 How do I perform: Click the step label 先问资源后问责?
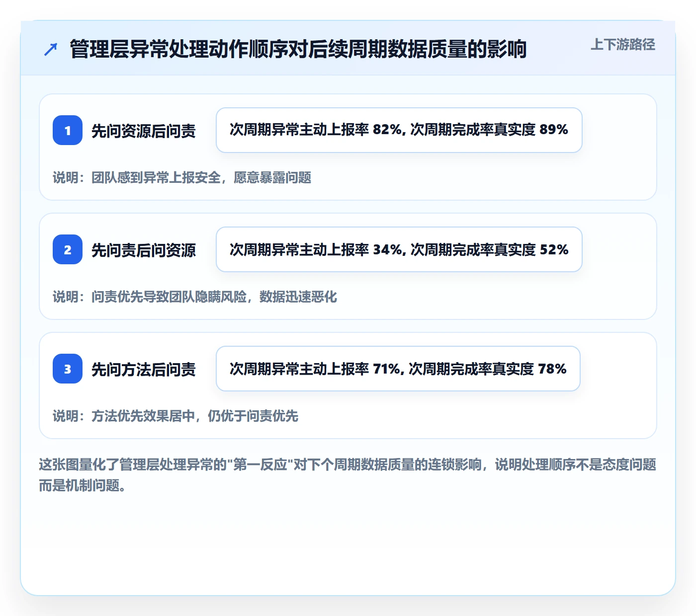tap(144, 131)
